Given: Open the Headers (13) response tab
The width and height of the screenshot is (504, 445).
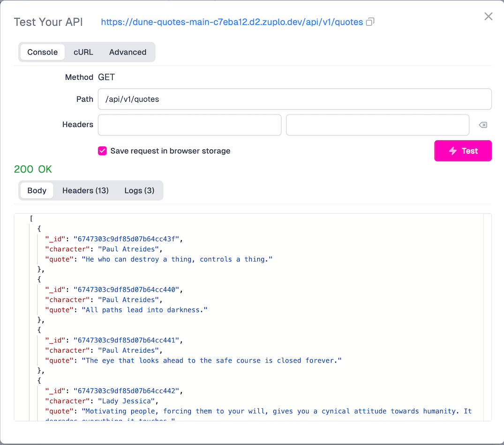Looking at the screenshot, I should (x=85, y=190).
